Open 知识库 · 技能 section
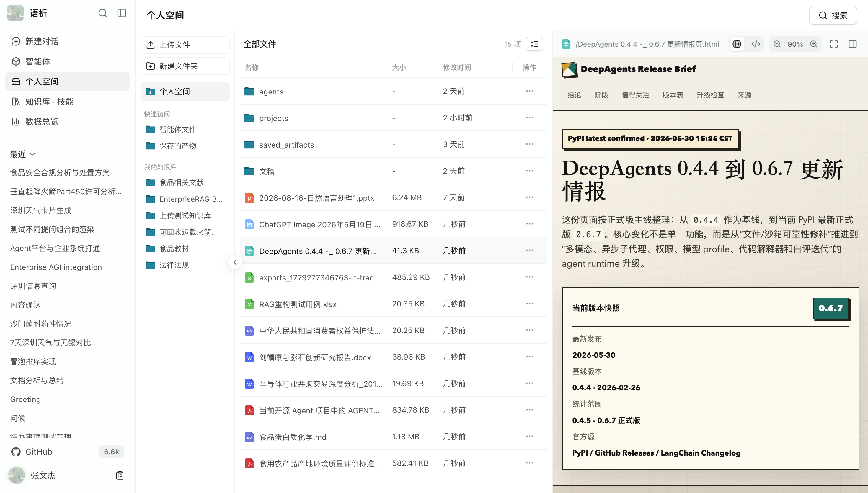Viewport: 868px width, 493px height. (67, 102)
